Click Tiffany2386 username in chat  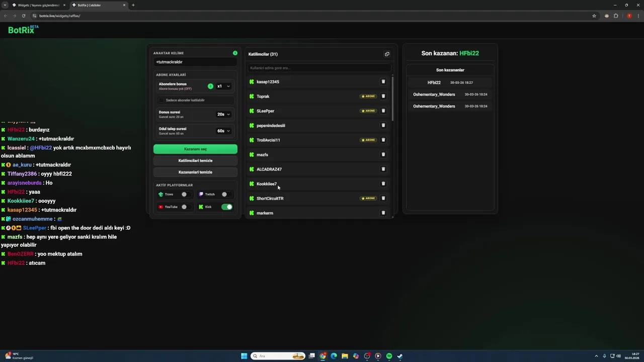click(x=22, y=174)
